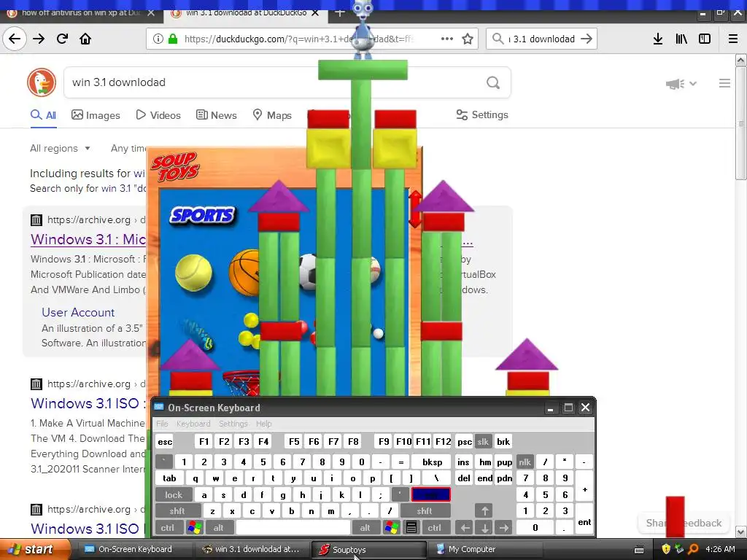Click the context menu key on keyboard

(411, 528)
